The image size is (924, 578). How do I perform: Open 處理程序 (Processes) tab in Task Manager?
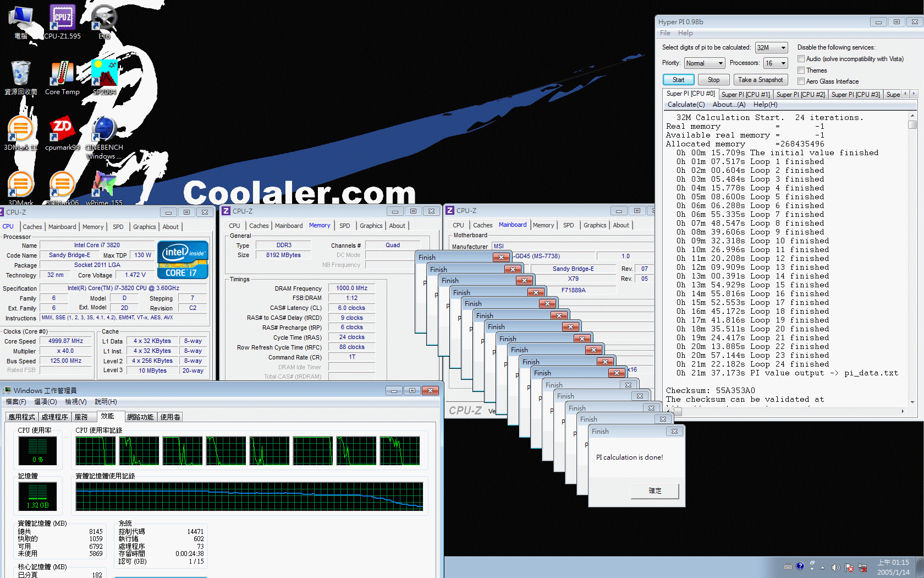click(54, 417)
